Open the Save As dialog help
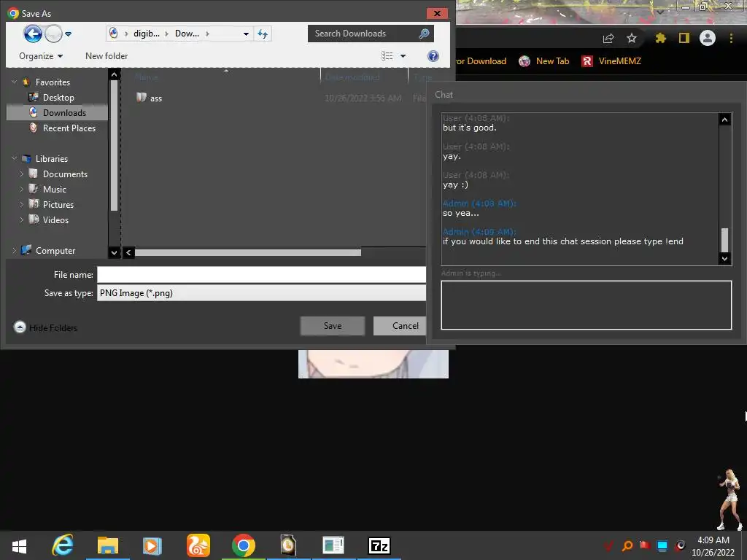Image resolution: width=747 pixels, height=560 pixels. pyautogui.click(x=433, y=56)
